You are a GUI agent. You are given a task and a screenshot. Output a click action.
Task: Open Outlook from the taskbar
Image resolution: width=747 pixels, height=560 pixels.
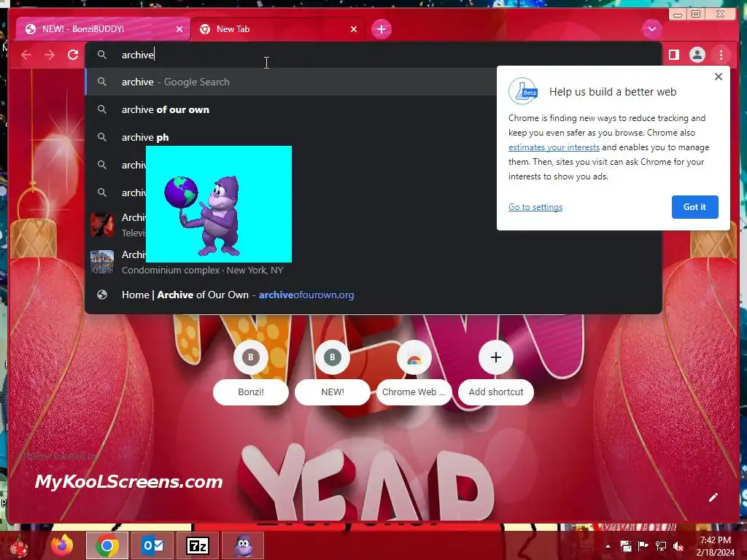152,545
